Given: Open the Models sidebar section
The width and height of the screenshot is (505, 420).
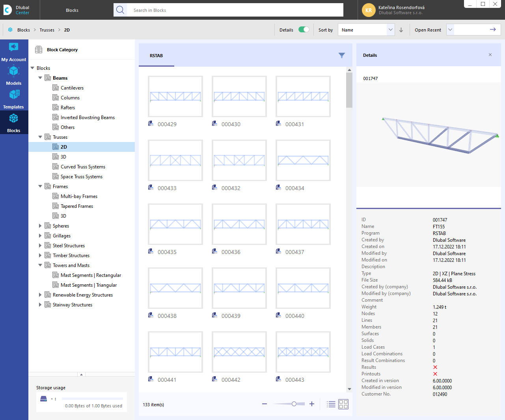Looking at the screenshot, I should [x=14, y=75].
